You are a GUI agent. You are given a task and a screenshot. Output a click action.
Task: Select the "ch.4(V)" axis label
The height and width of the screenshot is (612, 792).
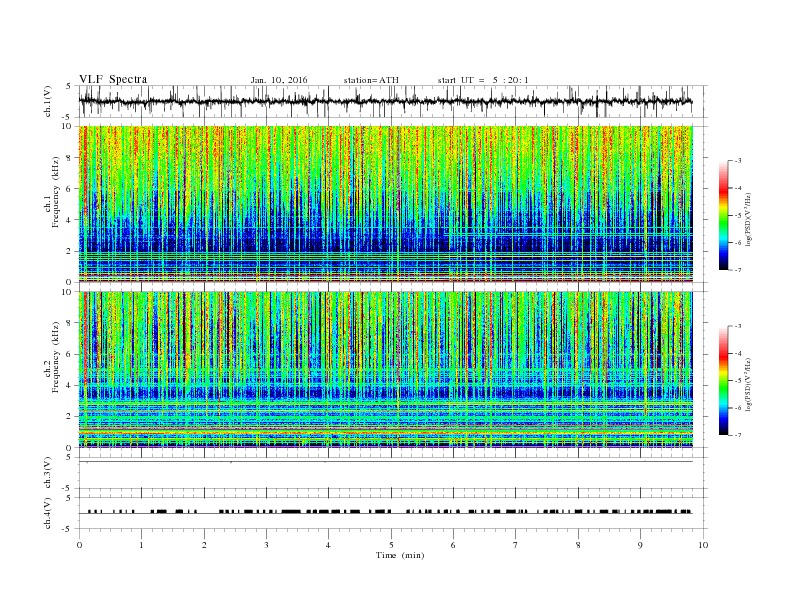[48, 513]
